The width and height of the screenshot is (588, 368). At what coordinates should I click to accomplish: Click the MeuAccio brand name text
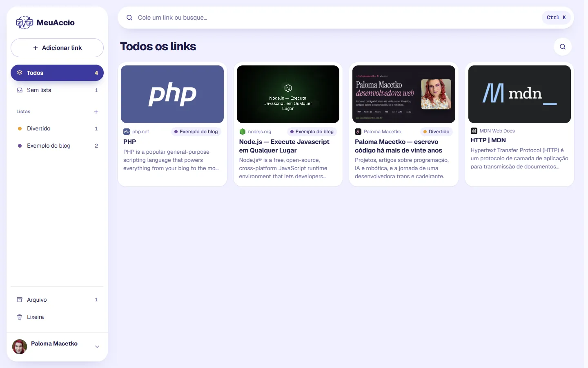pos(56,22)
